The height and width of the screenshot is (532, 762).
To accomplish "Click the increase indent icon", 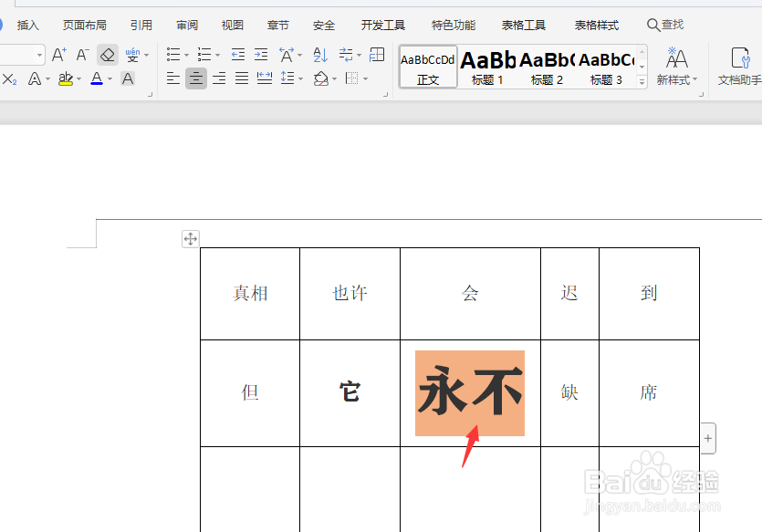I will 260,56.
